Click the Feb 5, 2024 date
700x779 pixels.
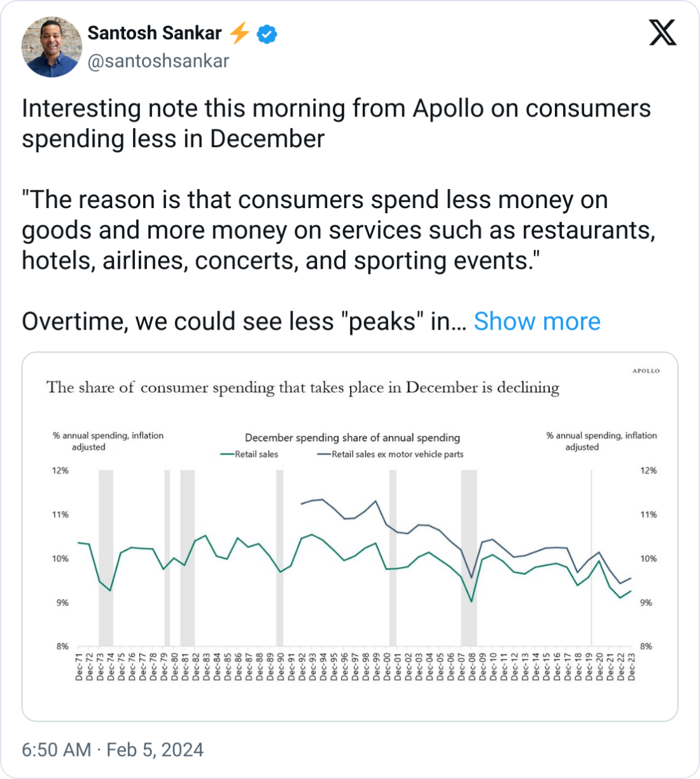coord(155,750)
